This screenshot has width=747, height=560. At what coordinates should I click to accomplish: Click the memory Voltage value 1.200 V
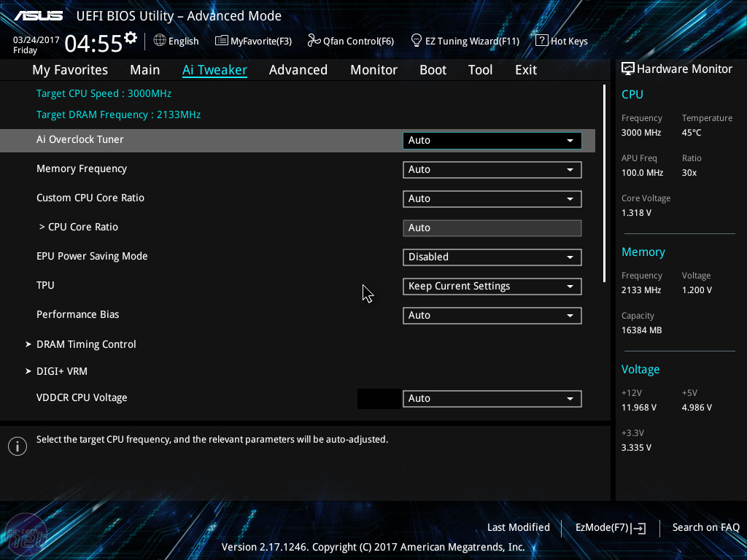click(x=697, y=290)
